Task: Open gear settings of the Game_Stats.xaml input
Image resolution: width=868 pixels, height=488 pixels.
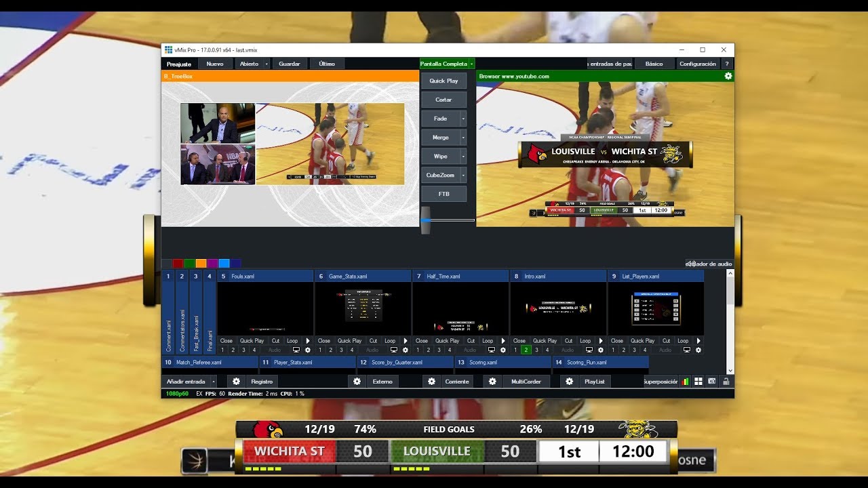Action: tap(406, 350)
